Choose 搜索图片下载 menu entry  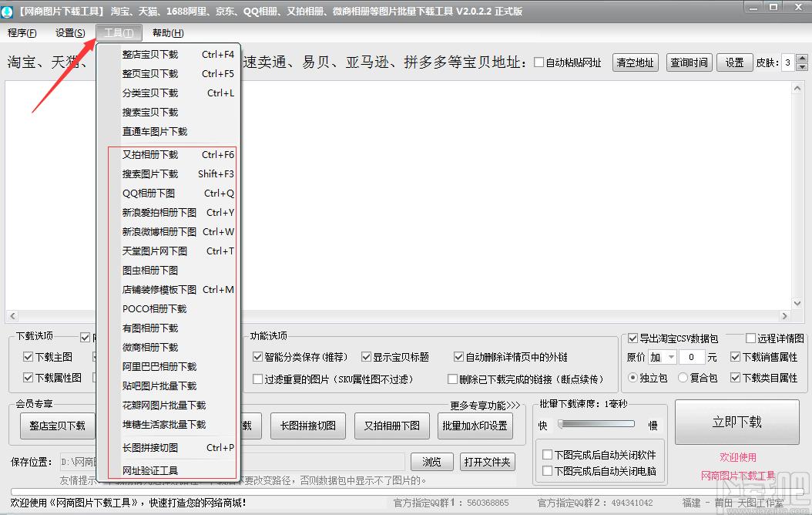[x=169, y=173]
